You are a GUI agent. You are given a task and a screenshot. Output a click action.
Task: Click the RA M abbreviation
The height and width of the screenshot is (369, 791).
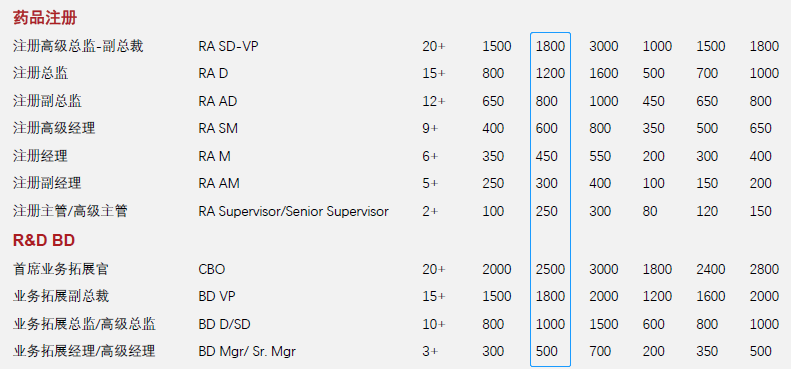pos(214,156)
